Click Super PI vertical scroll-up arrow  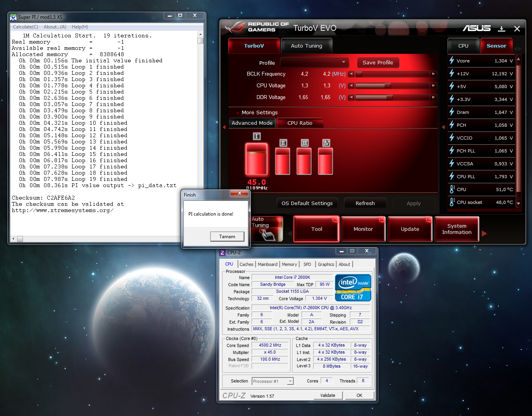tap(200, 34)
